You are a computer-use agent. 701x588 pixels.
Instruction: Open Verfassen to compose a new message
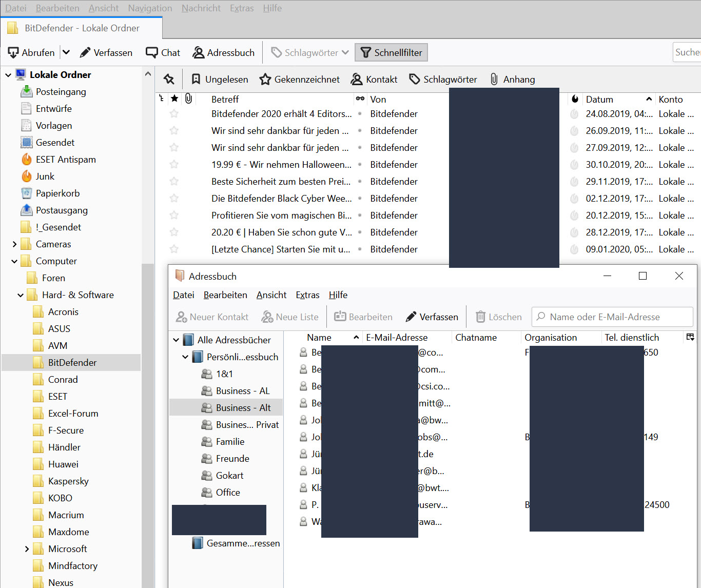click(106, 52)
